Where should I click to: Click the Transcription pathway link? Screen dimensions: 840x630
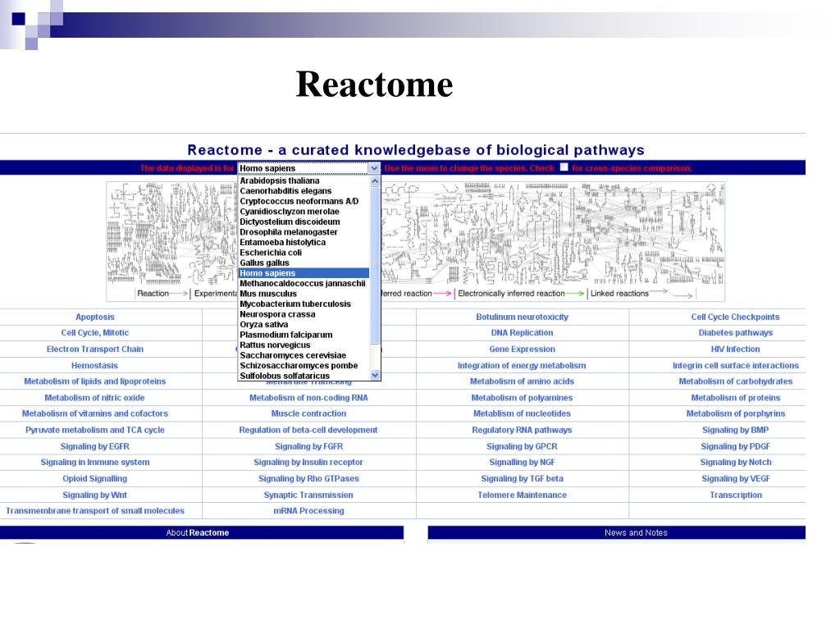[x=736, y=495]
